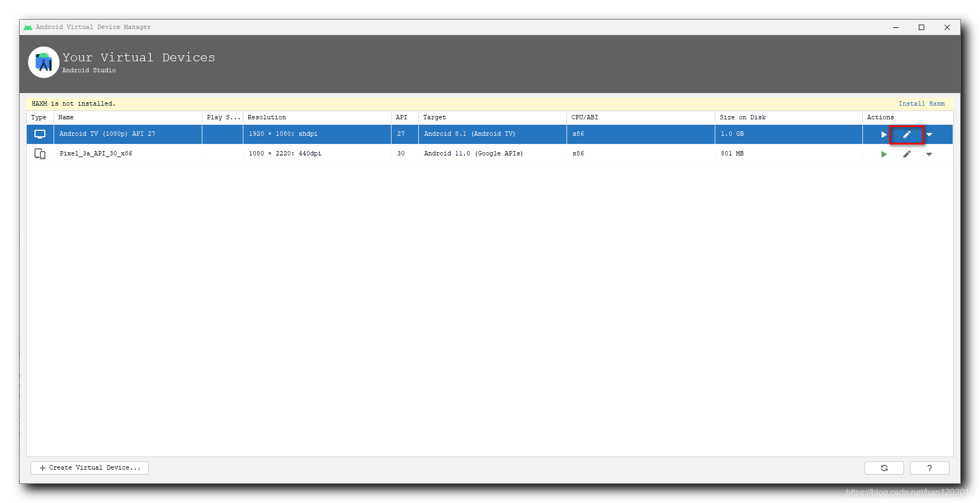
Task: Sort by the CPU/ABI column header
Action: [641, 118]
